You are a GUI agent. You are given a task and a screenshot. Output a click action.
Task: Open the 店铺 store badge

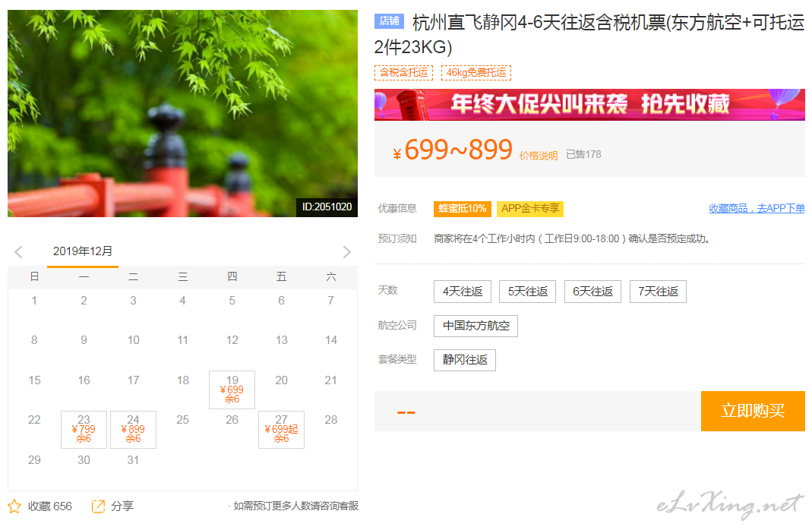[x=389, y=21]
